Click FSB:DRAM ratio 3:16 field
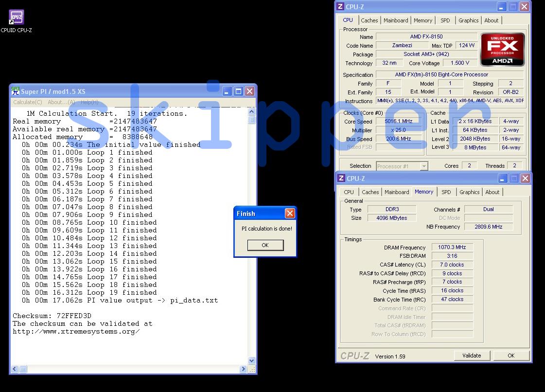545x392 pixels. 452,256
